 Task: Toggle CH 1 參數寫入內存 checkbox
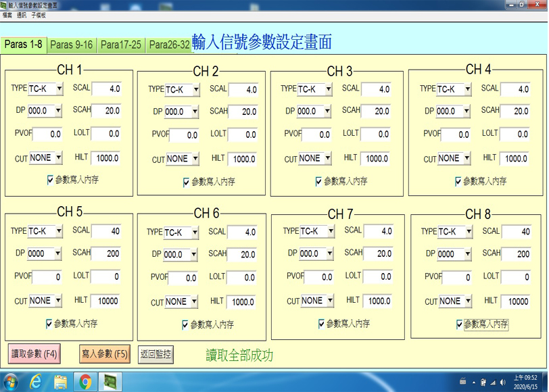point(50,180)
